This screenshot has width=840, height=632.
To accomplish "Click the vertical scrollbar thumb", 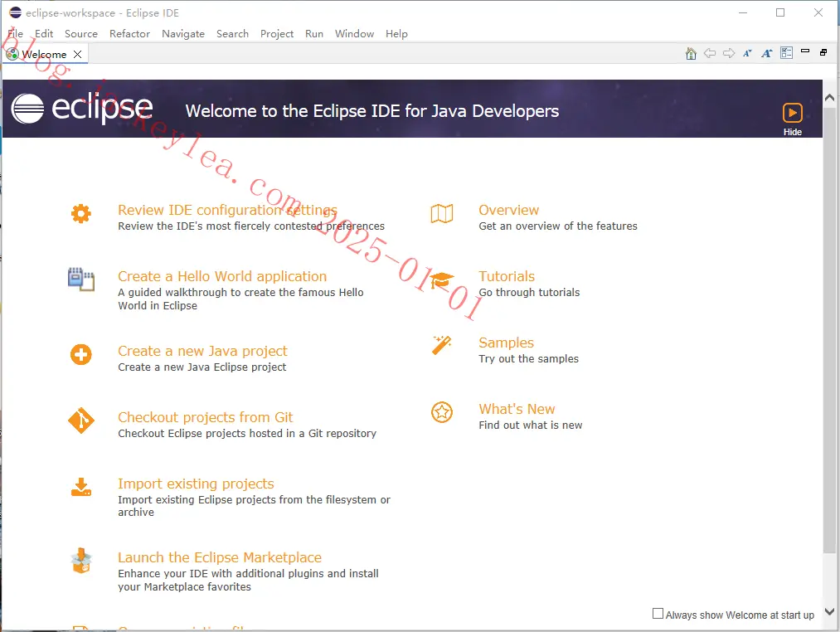I will coord(829,329).
